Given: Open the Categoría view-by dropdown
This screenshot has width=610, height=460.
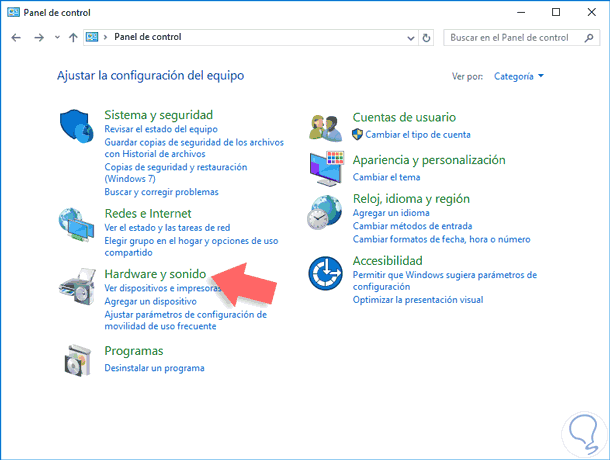Looking at the screenshot, I should (519, 76).
